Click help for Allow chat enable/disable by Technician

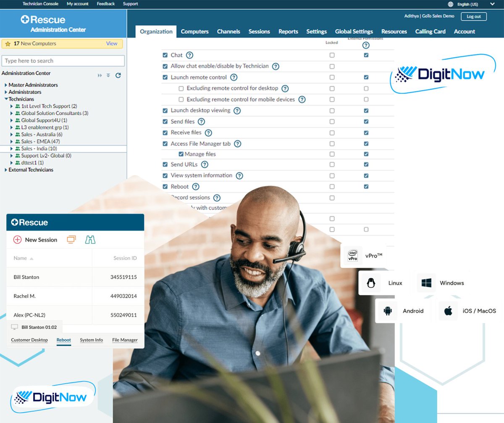276,66
